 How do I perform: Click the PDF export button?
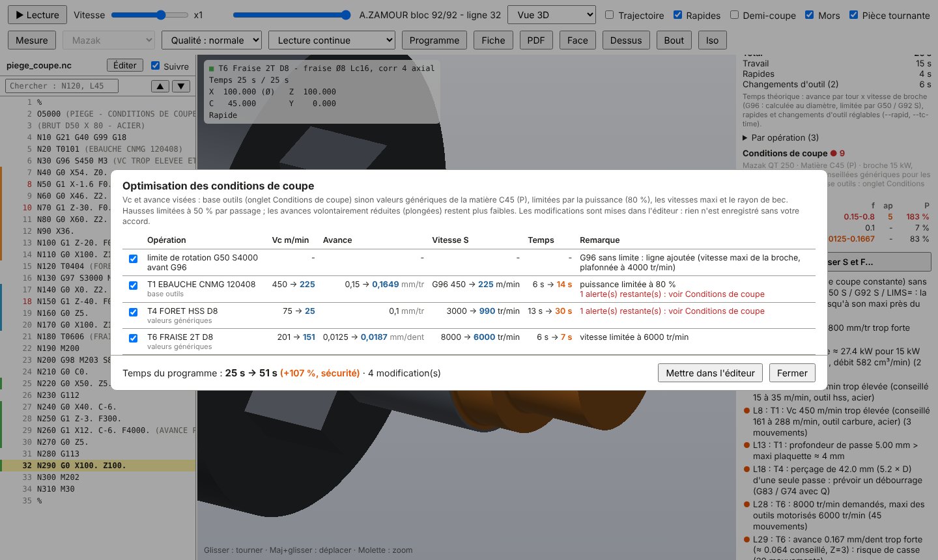[x=536, y=40]
